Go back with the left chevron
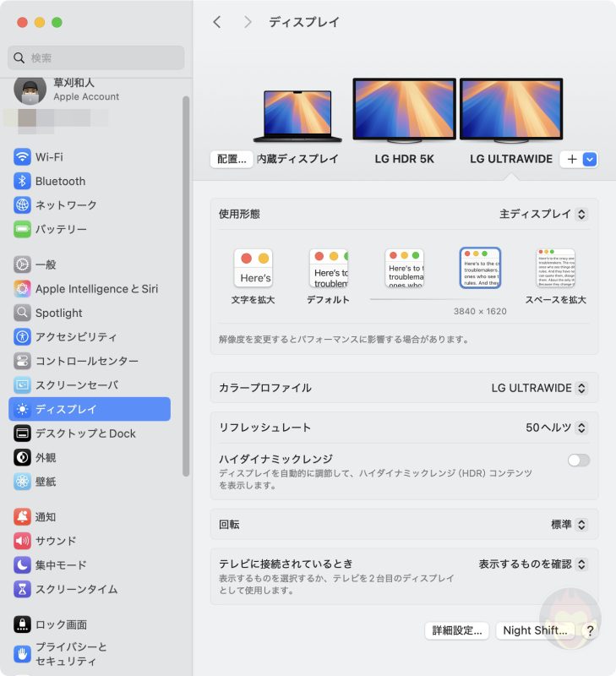This screenshot has width=616, height=676. pyautogui.click(x=217, y=22)
